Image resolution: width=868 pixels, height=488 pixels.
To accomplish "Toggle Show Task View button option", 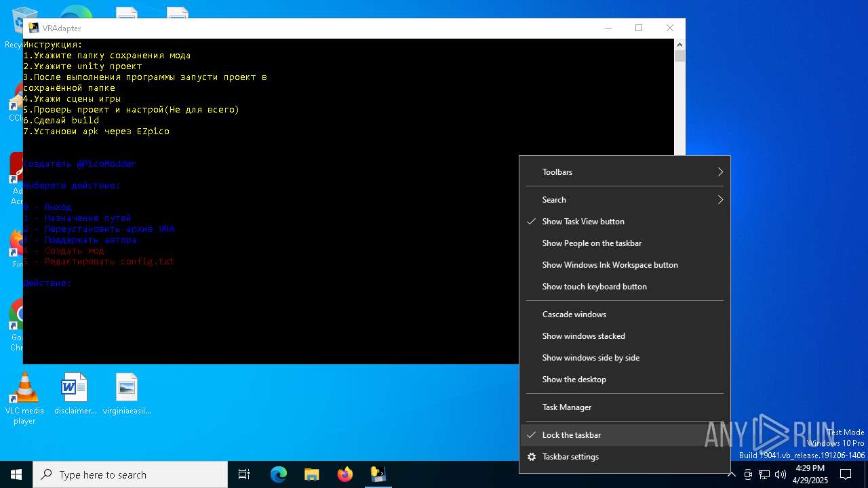I will pyautogui.click(x=625, y=222).
